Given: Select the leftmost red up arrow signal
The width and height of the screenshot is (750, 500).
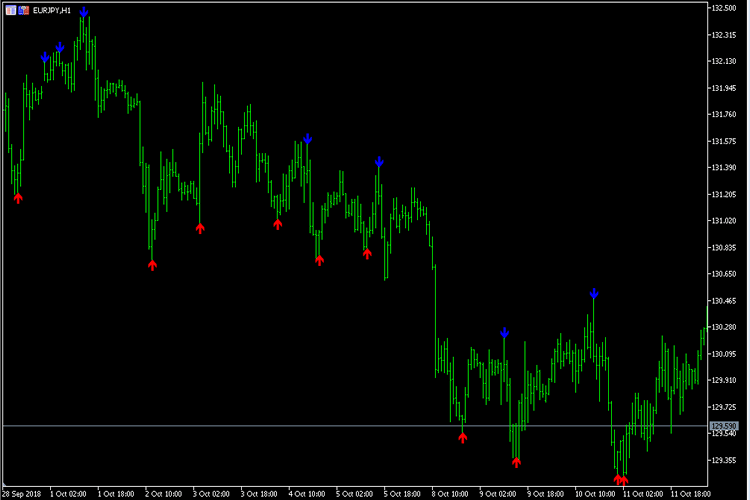Looking at the screenshot, I should pyautogui.click(x=18, y=198).
